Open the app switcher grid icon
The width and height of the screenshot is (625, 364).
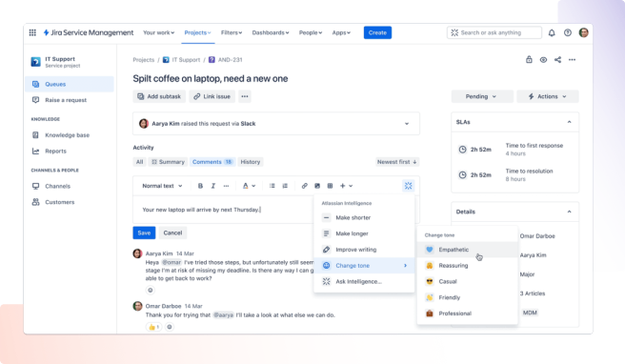(x=32, y=32)
